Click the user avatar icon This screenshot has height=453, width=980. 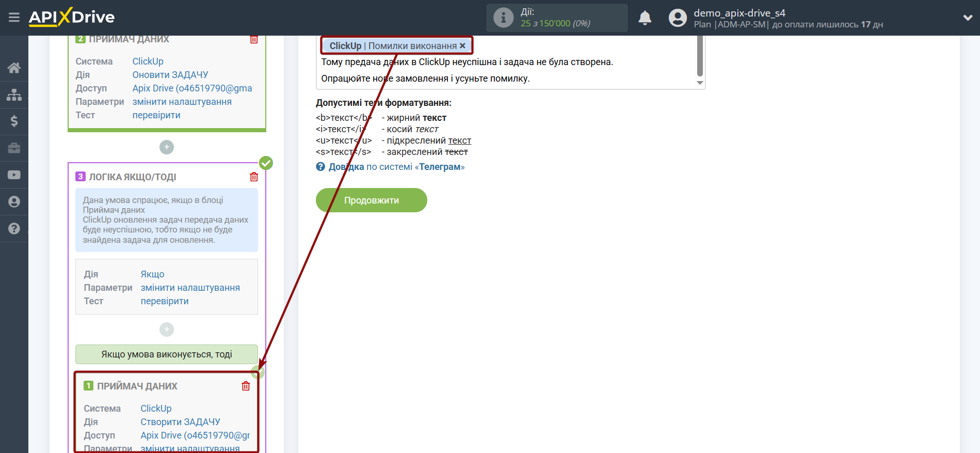coord(678,18)
